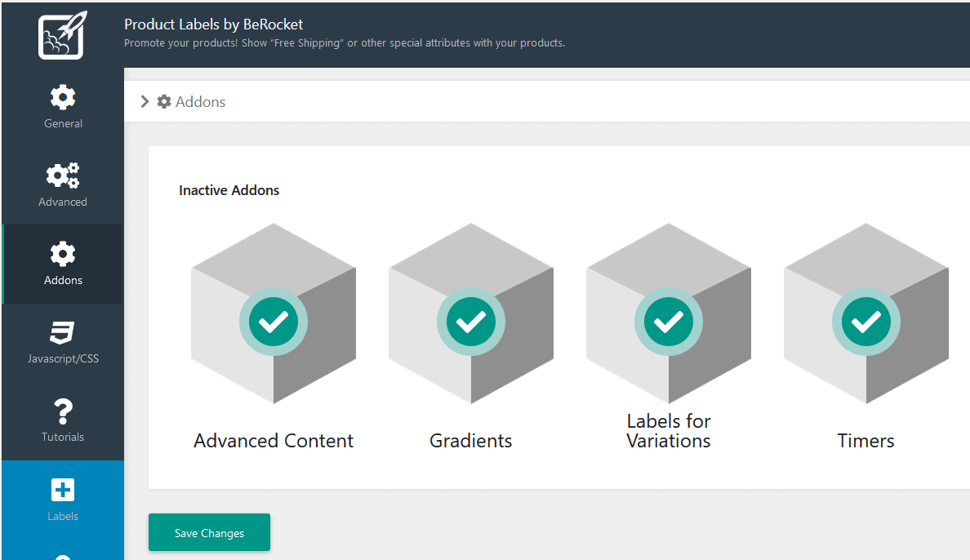
Task: Click the BeRocket rocket logo
Action: click(63, 35)
